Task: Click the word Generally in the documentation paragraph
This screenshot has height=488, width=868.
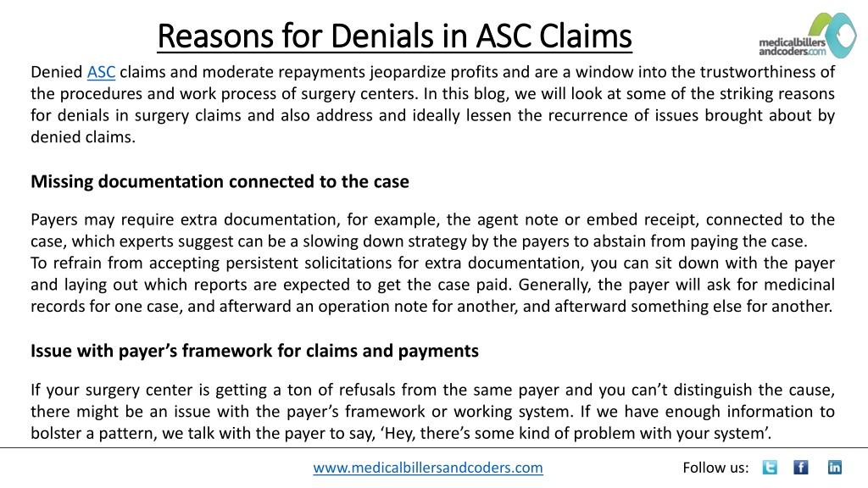Action: pos(555,285)
